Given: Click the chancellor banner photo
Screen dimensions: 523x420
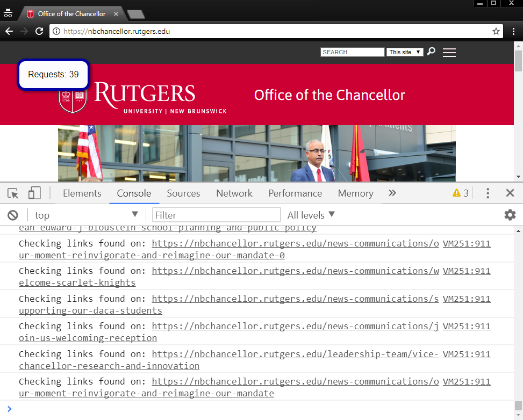Looking at the screenshot, I should [257, 153].
